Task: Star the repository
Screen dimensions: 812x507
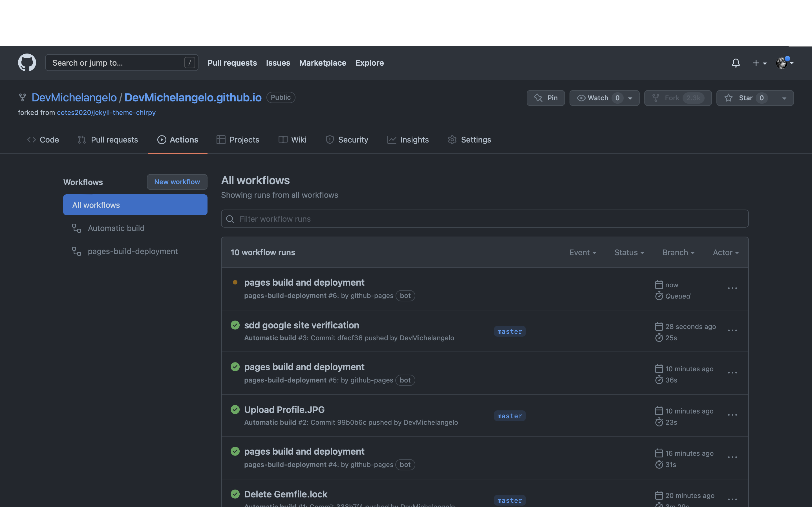Action: tap(745, 98)
